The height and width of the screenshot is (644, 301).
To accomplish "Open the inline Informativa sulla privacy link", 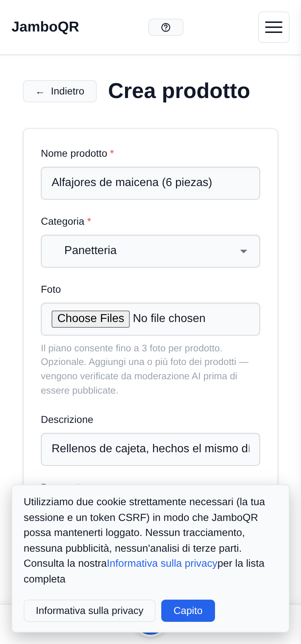I will pos(162,563).
